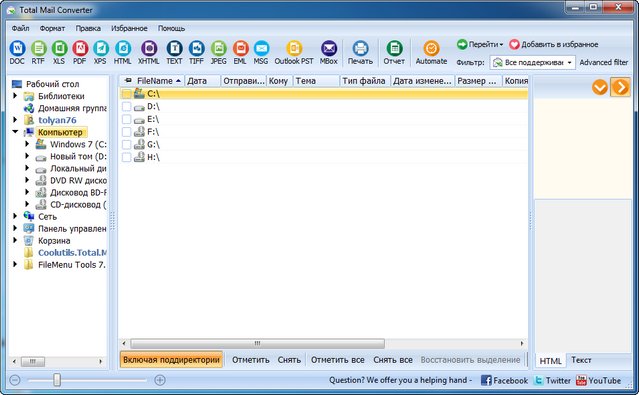The image size is (639, 395).
Task: Convert to DOC format
Action: coord(17,53)
